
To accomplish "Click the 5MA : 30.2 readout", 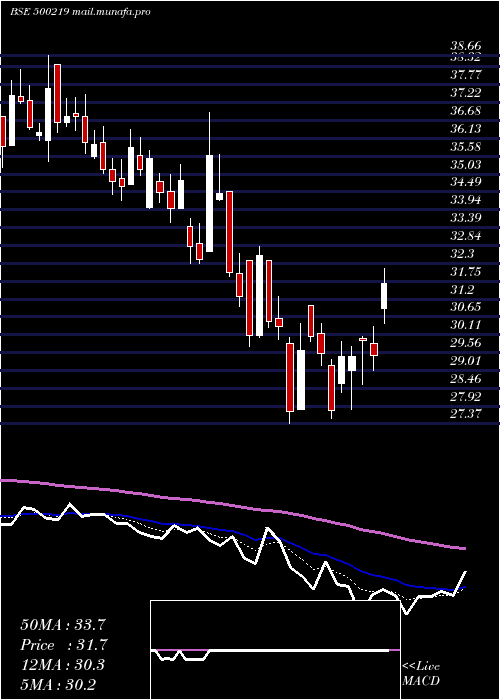I will pyautogui.click(x=58, y=685).
